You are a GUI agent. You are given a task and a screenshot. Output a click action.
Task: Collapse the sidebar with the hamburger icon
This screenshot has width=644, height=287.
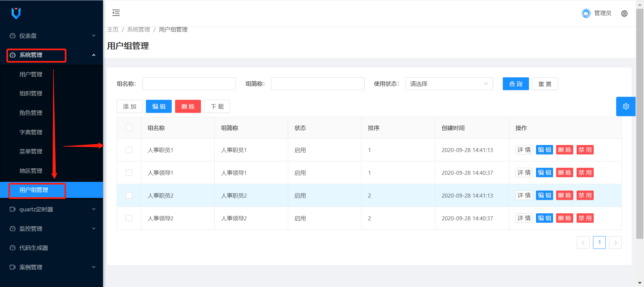coord(116,13)
